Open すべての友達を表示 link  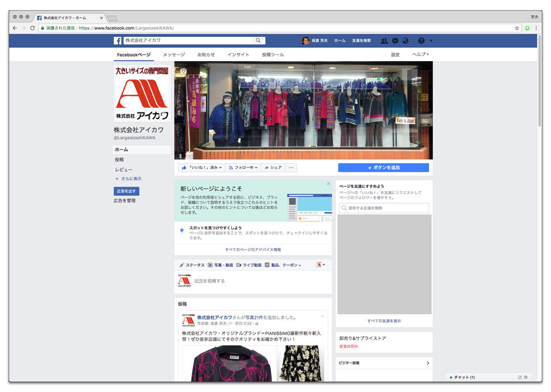tap(384, 321)
